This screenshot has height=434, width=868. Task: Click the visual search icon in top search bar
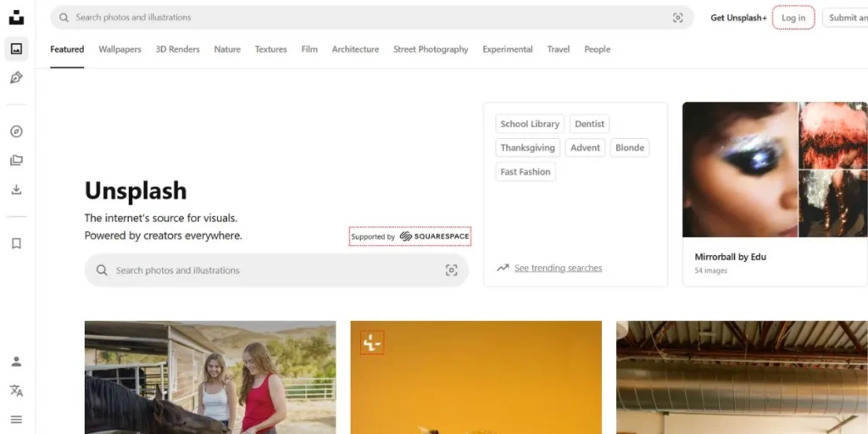pyautogui.click(x=677, y=18)
